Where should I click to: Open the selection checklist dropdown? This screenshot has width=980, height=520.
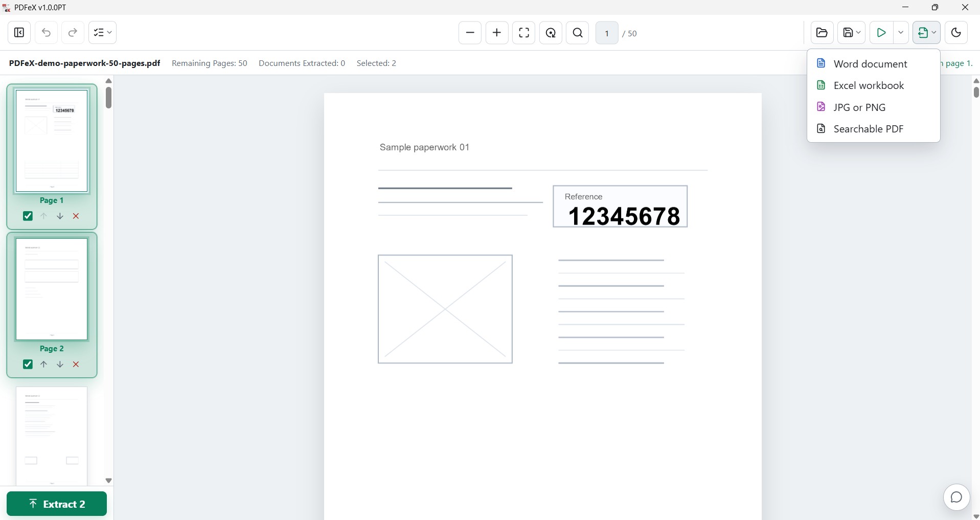pyautogui.click(x=102, y=33)
